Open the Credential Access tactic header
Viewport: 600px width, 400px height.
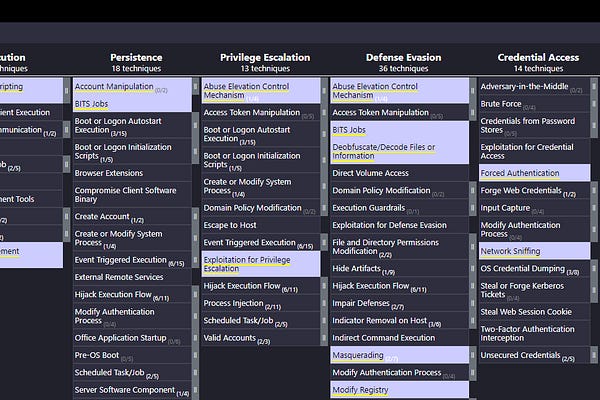click(x=538, y=57)
